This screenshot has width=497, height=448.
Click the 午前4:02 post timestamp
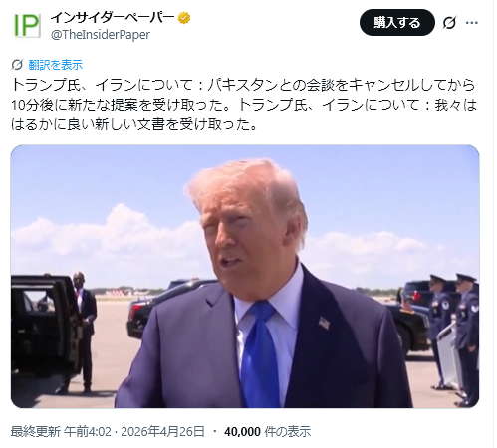click(88, 432)
